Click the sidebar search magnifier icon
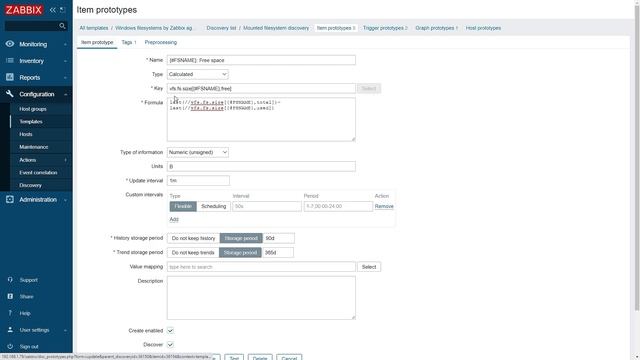 62,26
